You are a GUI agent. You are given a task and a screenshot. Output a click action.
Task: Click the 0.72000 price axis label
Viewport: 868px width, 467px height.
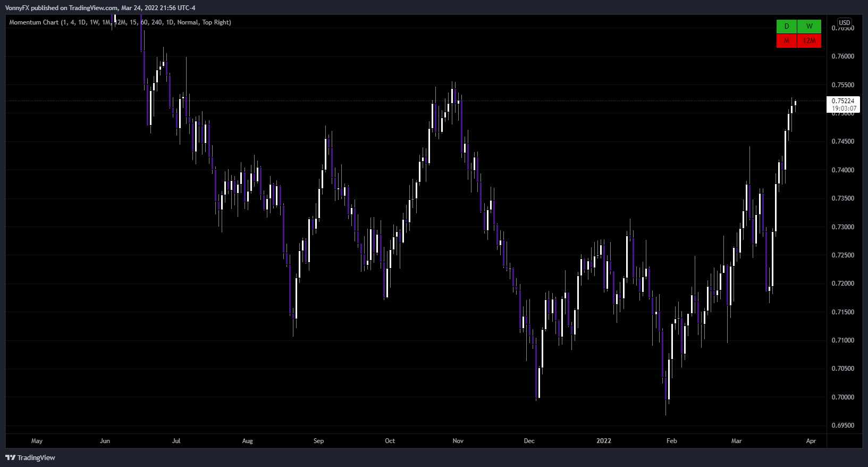point(843,283)
